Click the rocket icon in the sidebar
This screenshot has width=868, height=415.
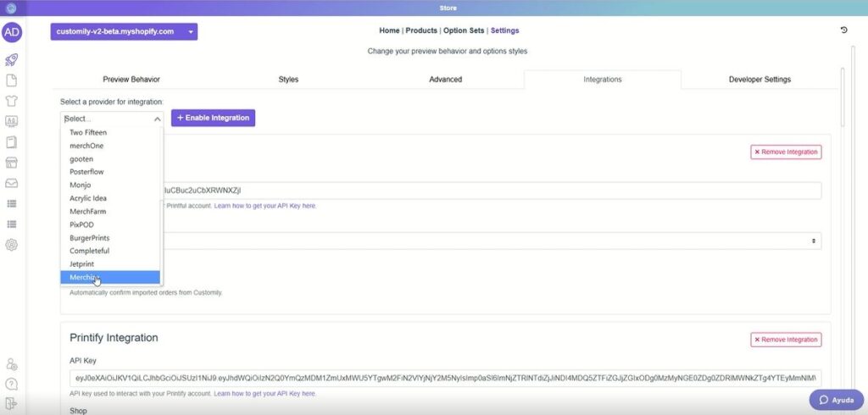click(12, 59)
